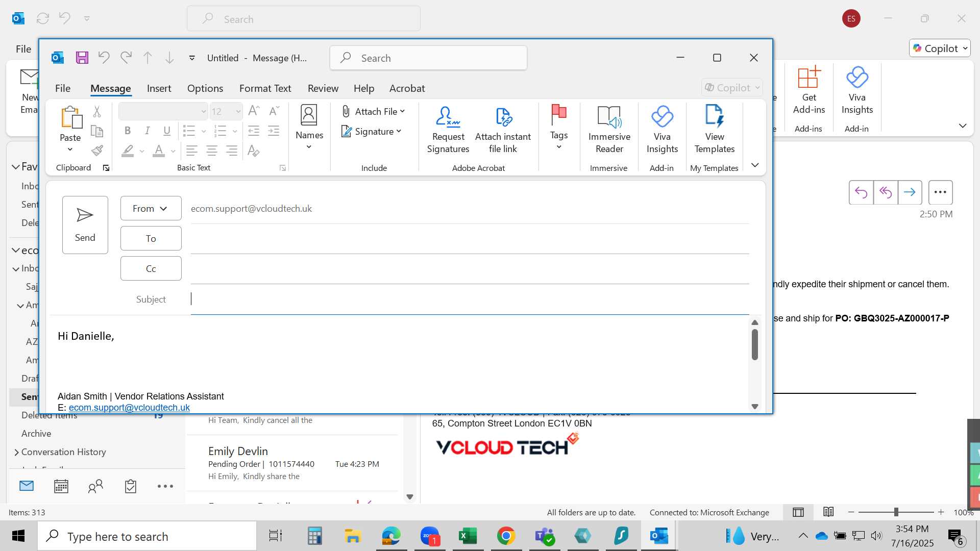This screenshot has width=980, height=551.
Task: Click the Clear Formatting icon
Action: pyautogui.click(x=254, y=151)
